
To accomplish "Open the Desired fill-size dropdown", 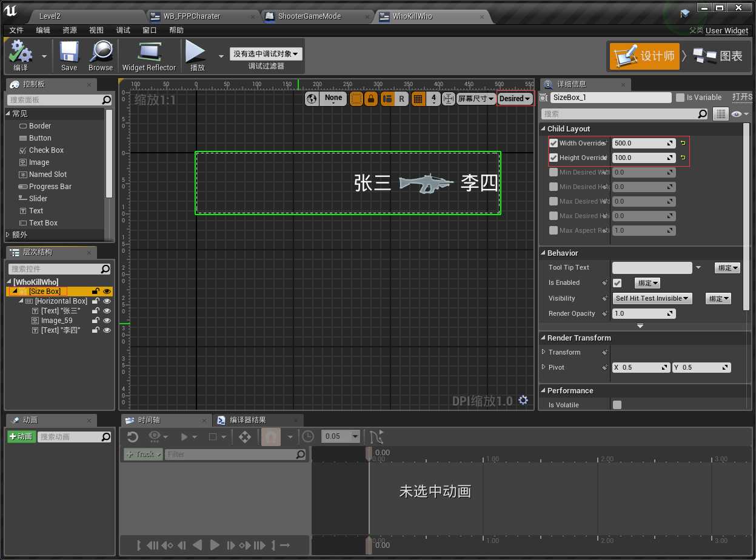I will tap(515, 99).
